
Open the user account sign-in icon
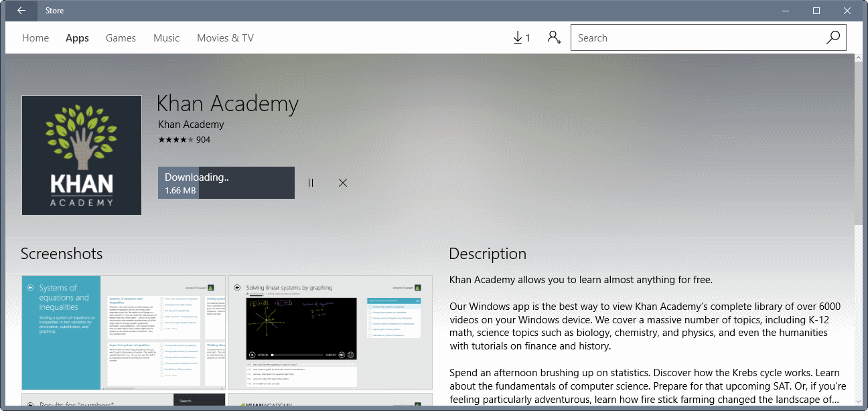coord(554,37)
